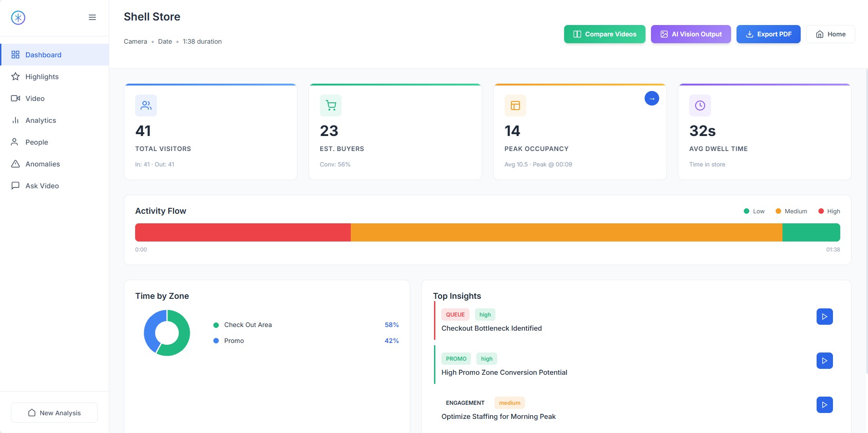The width and height of the screenshot is (868, 433).
Task: Collapse sidebar with the hamburger menu icon
Action: pyautogui.click(x=92, y=18)
